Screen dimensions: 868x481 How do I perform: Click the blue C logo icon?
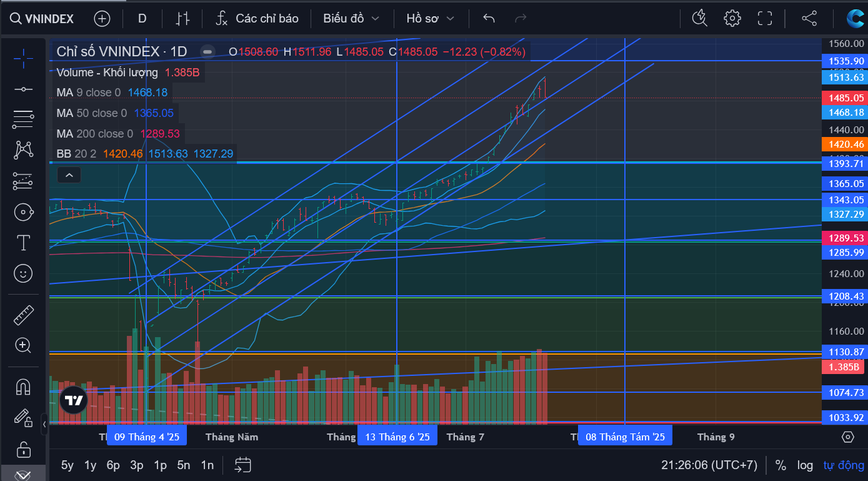click(x=856, y=18)
